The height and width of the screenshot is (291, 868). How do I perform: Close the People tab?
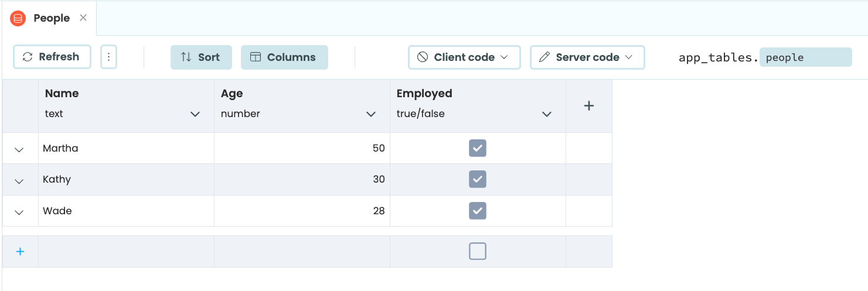pos(83,18)
